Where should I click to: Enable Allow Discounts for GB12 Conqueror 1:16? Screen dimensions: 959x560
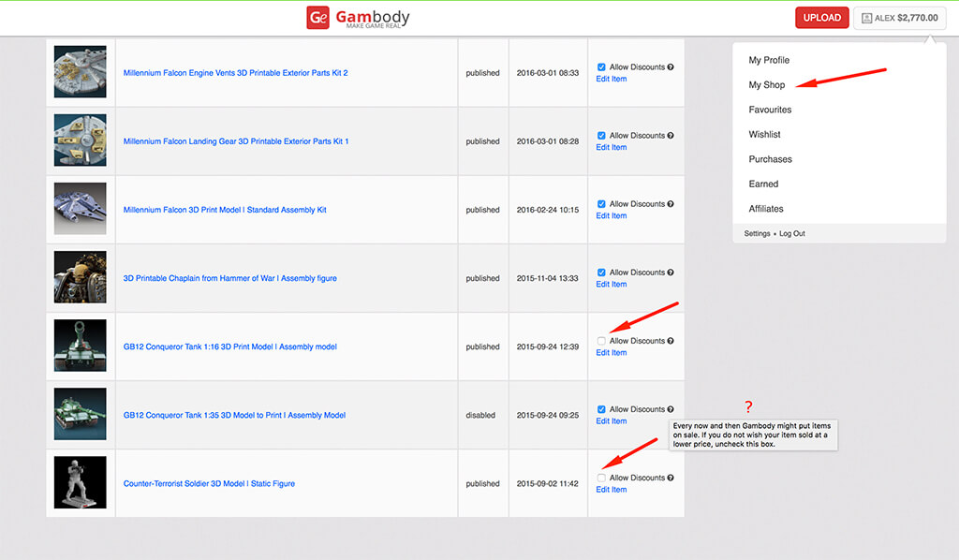point(601,341)
